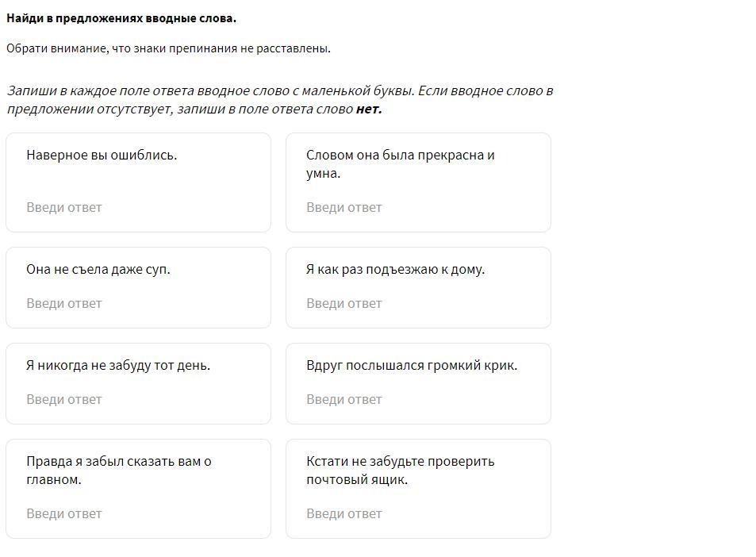Click answer field under "Наверное вы ошиблись"
This screenshot has height=557, width=756.
click(138, 207)
